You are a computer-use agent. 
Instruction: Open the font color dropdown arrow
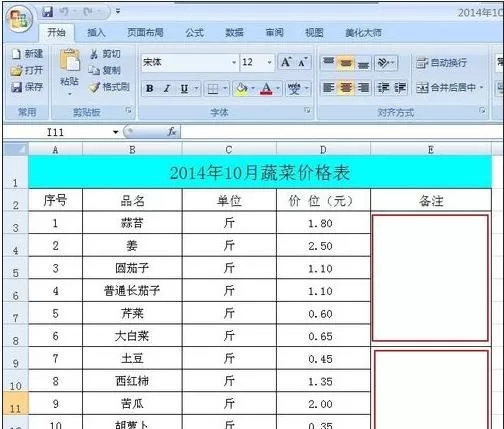point(278,89)
